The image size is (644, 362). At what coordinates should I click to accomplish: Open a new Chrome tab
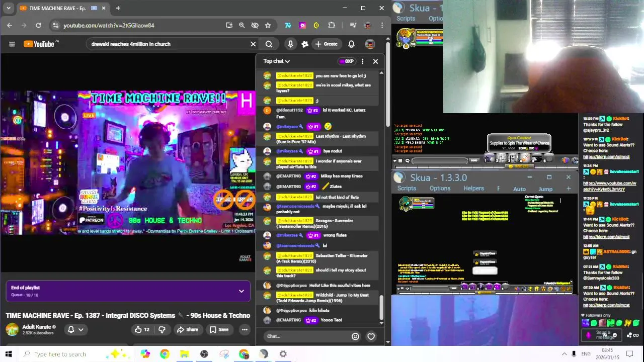pyautogui.click(x=118, y=8)
